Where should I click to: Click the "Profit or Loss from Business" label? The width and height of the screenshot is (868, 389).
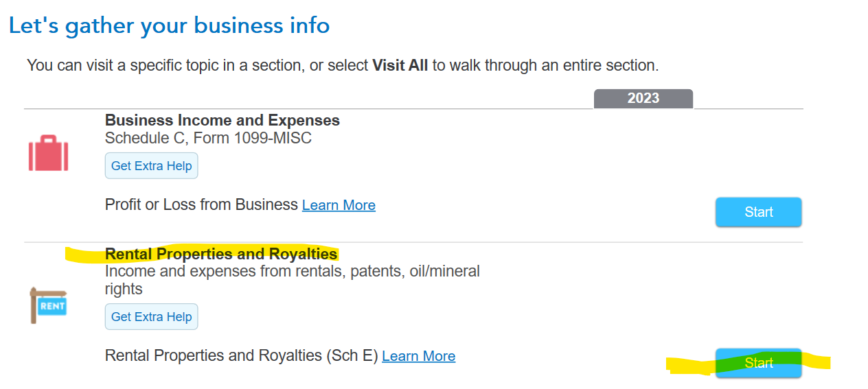click(201, 205)
